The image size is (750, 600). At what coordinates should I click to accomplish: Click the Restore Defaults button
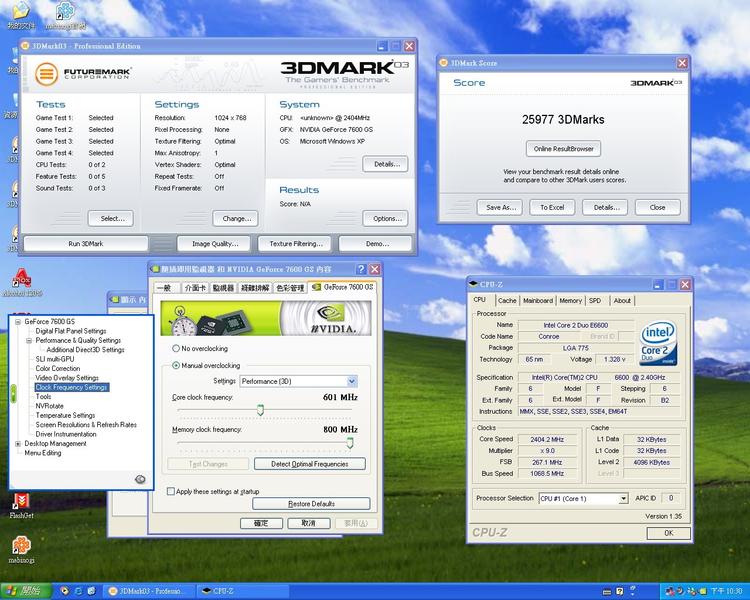(x=311, y=503)
